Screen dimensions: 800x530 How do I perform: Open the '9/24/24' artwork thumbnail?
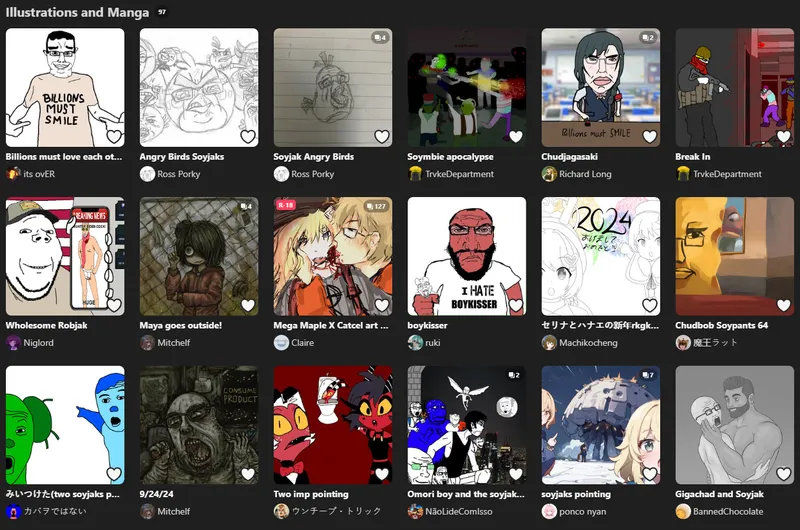pos(199,425)
